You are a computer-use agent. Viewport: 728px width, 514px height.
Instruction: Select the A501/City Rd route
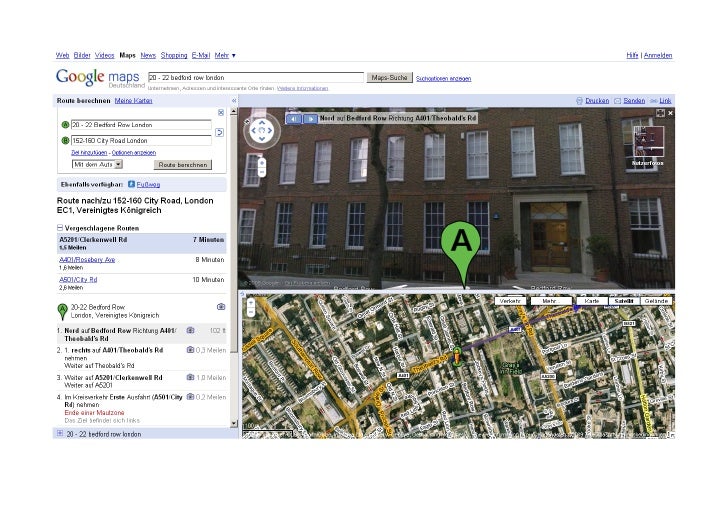click(78, 280)
